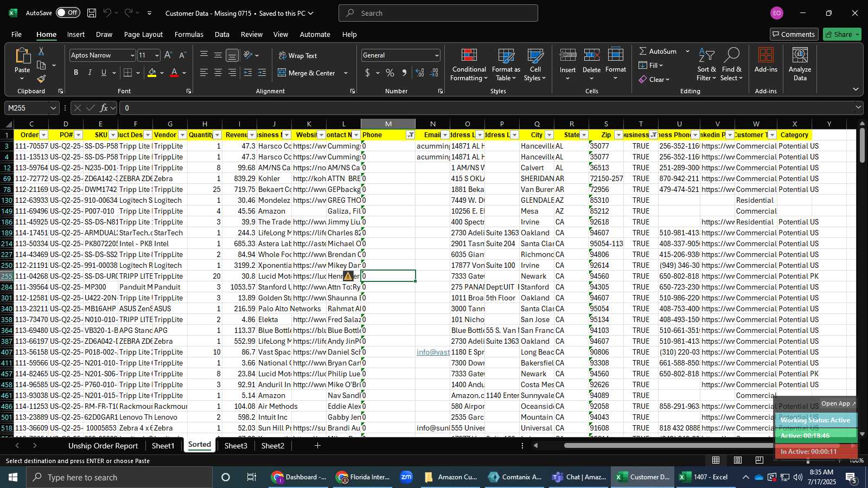Toggle Strikethrough-free Top Align button
Image resolution: width=868 pixels, height=488 pixels.
pyautogui.click(x=204, y=55)
